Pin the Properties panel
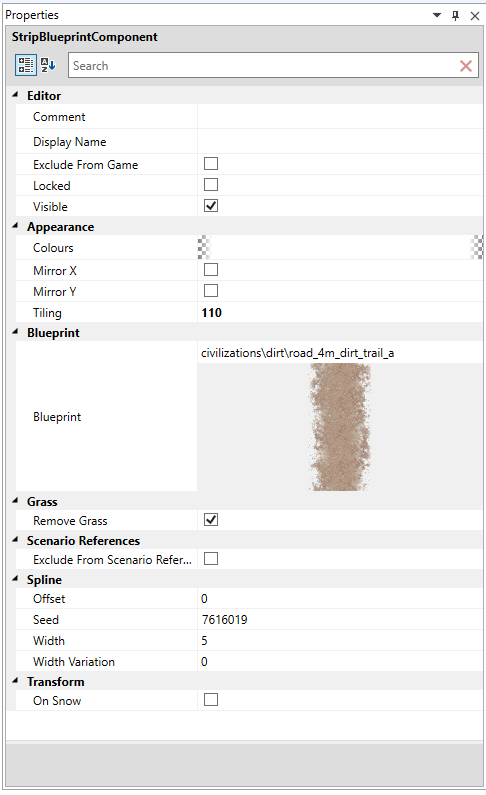The image size is (486, 795). coord(455,15)
